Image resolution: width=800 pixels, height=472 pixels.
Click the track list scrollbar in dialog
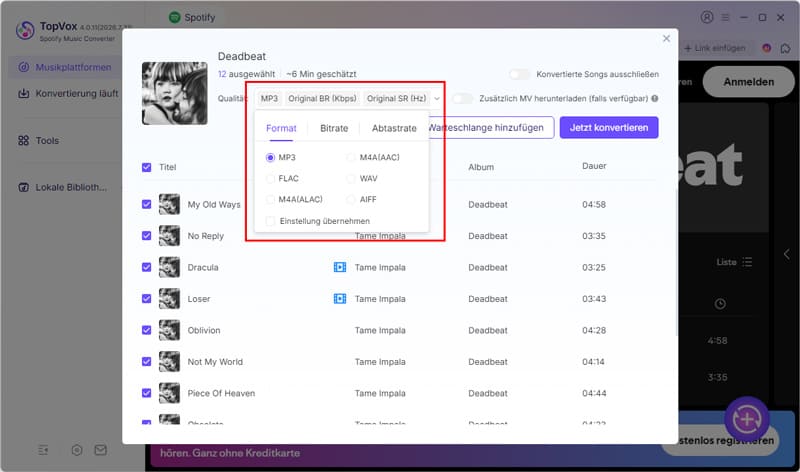click(677, 261)
